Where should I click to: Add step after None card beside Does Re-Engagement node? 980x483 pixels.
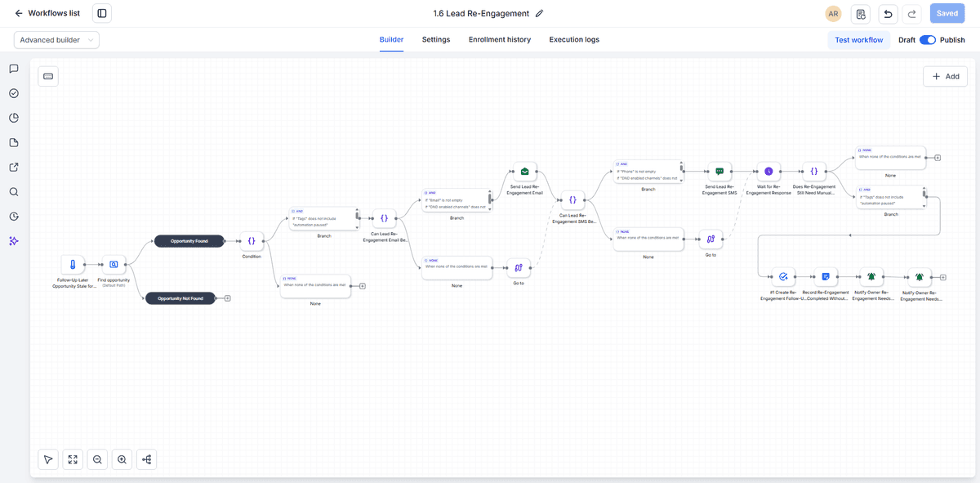[x=938, y=158]
